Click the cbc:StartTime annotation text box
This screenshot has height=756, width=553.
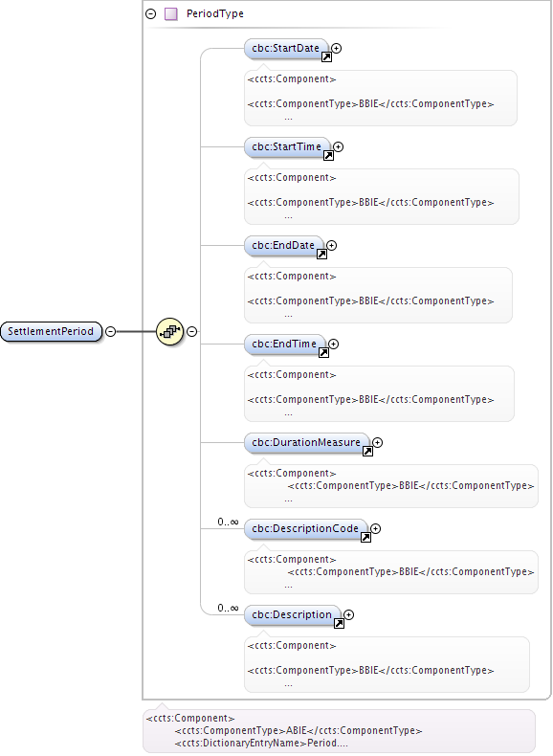(x=382, y=196)
